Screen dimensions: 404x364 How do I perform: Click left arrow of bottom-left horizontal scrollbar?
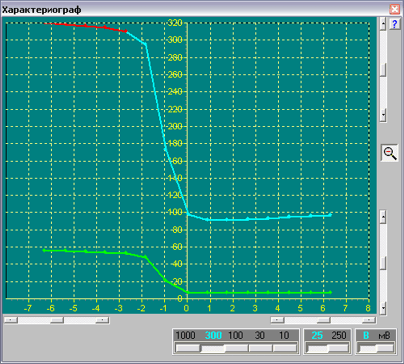11,320
